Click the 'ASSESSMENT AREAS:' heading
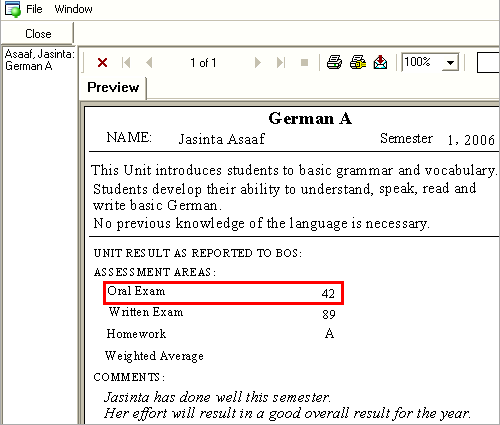Screen dimensions: 500x425 [x=155, y=272]
